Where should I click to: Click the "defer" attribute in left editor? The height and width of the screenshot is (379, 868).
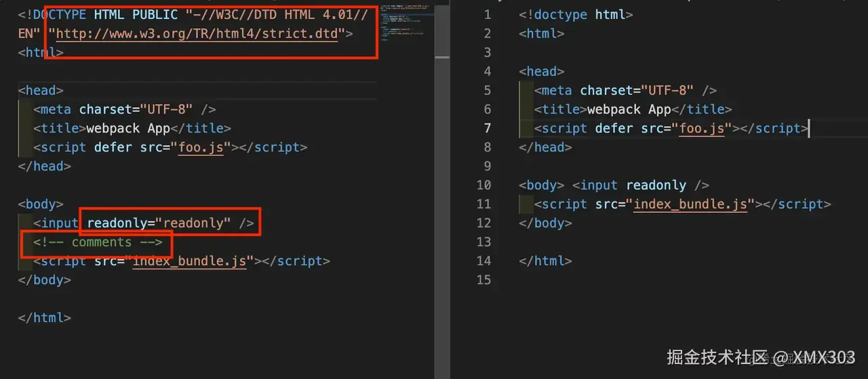tap(113, 147)
